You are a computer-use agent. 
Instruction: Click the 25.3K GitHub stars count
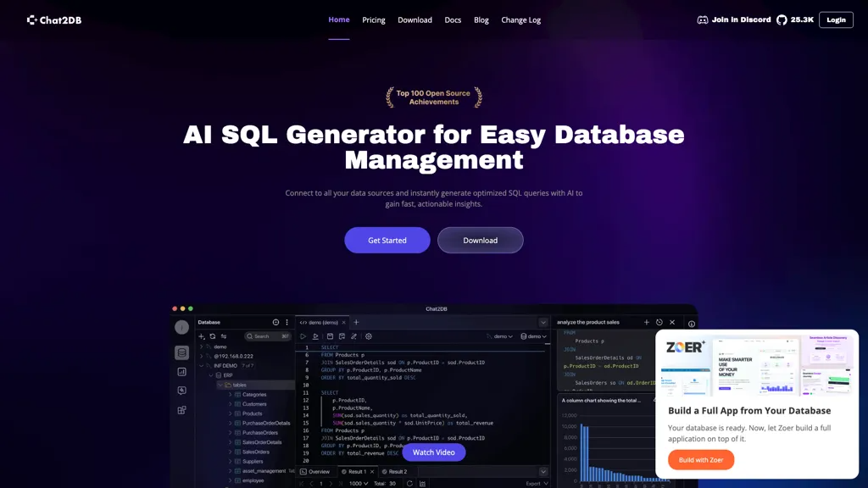coord(802,20)
